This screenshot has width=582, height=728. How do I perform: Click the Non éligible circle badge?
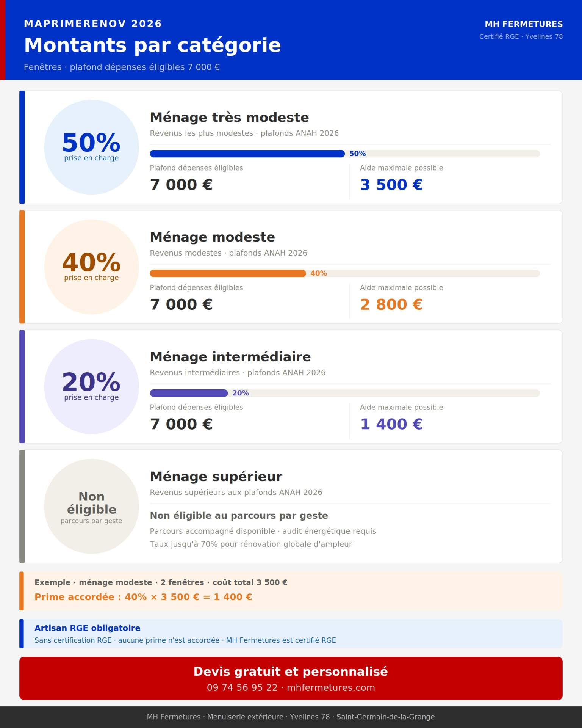click(91, 506)
